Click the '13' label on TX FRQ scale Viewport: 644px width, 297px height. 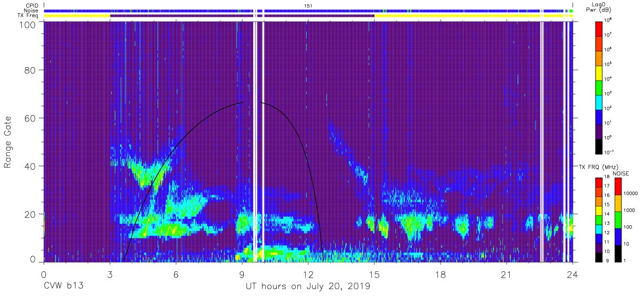[608, 223]
